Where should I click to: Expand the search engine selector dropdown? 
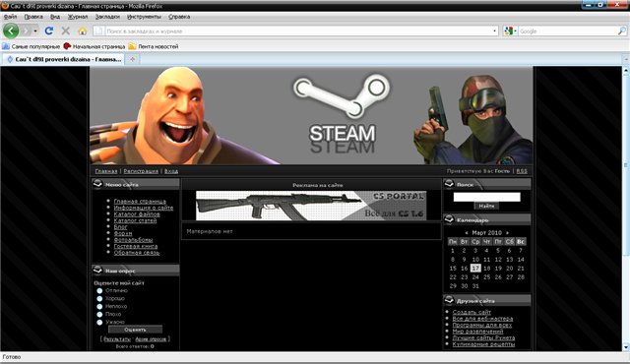(x=510, y=30)
